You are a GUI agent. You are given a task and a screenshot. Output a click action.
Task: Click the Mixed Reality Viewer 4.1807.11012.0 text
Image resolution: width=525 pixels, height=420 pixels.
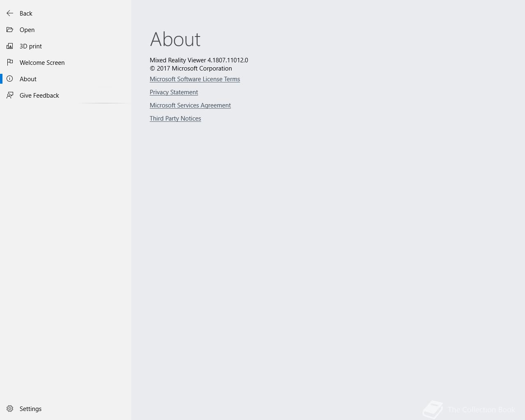(199, 60)
